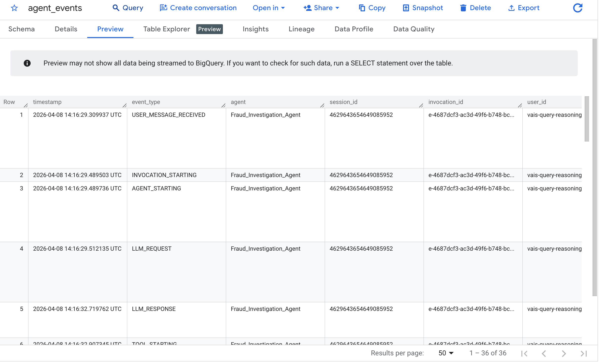Delete the agent_events table
The height and width of the screenshot is (364, 599).
point(475,8)
